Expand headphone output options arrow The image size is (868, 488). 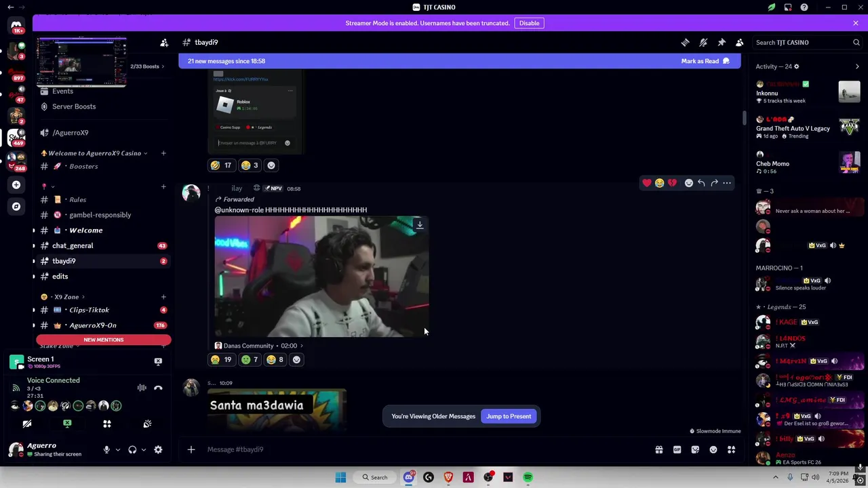pyautogui.click(x=143, y=449)
